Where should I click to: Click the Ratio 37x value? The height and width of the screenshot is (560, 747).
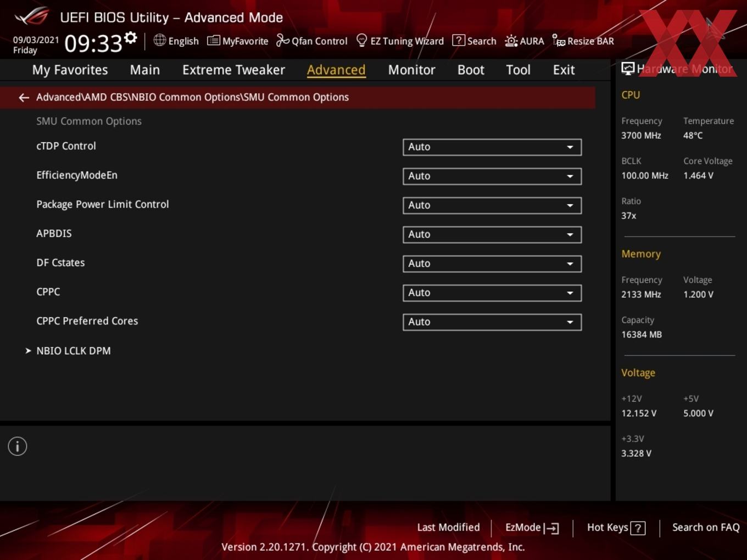[628, 216]
